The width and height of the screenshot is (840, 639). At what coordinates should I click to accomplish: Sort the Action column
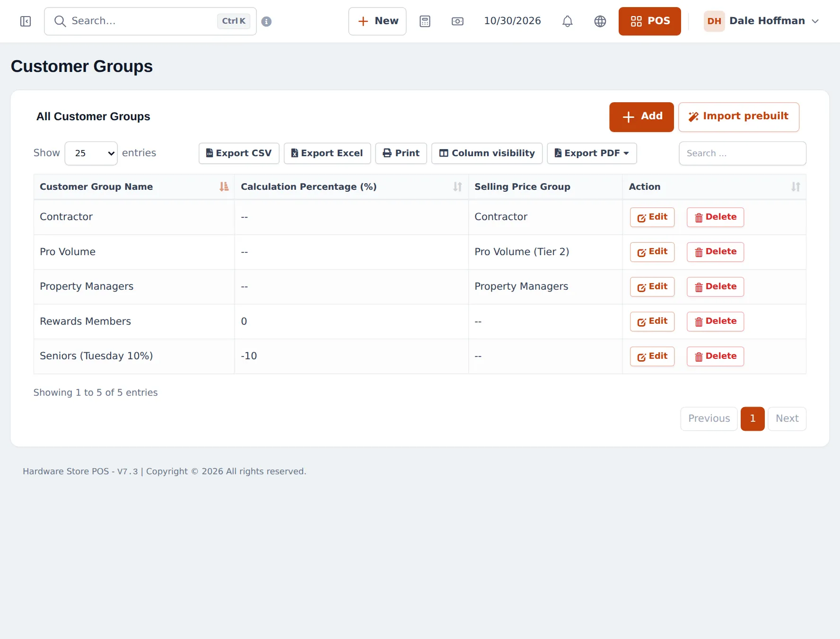pyautogui.click(x=714, y=187)
